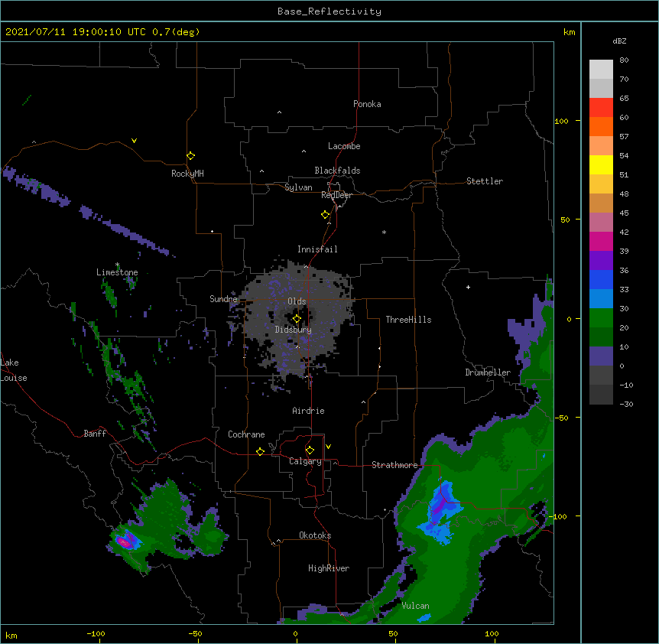The image size is (659, 644).
Task: Click the ThreeHills label
Action: click(x=408, y=320)
